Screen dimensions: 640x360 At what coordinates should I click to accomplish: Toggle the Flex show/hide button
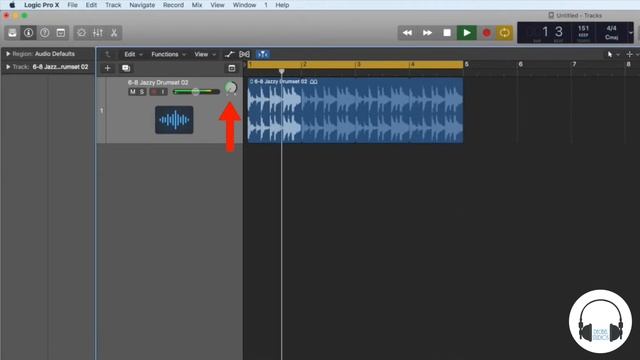244,54
